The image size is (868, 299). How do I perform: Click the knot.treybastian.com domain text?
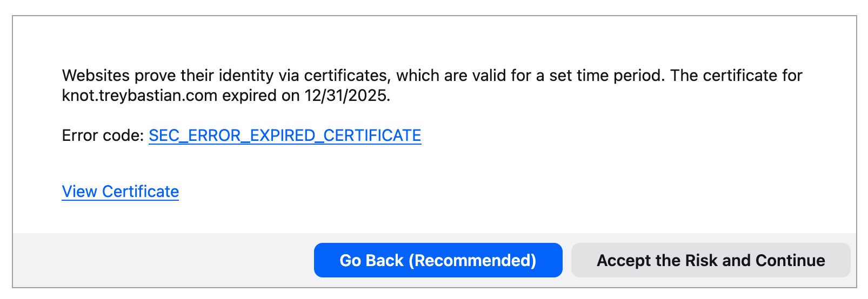point(139,96)
